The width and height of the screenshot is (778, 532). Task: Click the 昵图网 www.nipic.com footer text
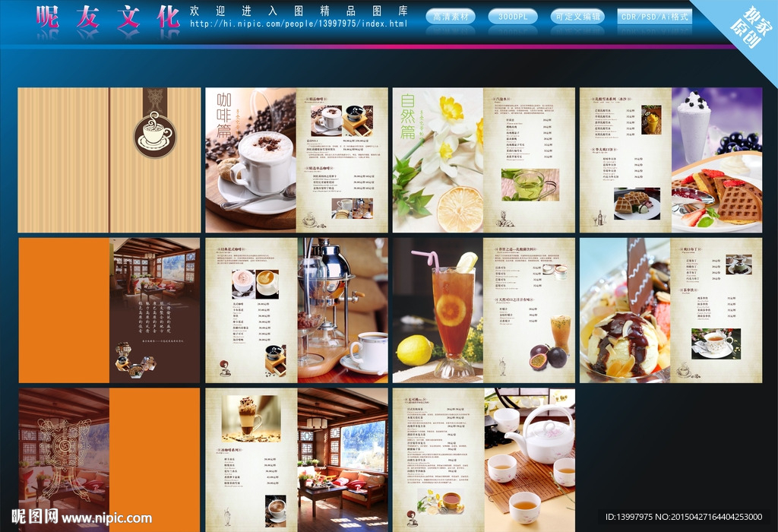82,517
